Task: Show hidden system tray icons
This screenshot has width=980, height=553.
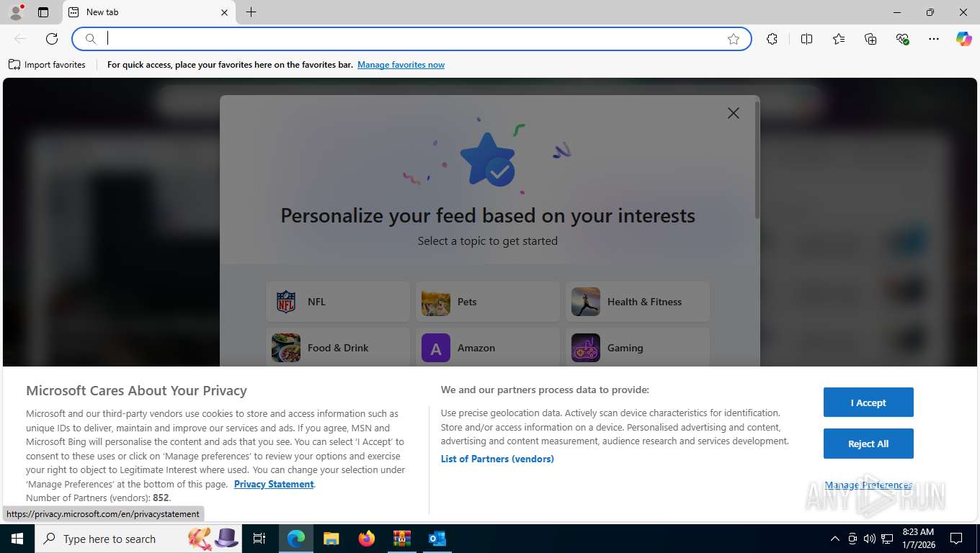Action: (x=835, y=539)
